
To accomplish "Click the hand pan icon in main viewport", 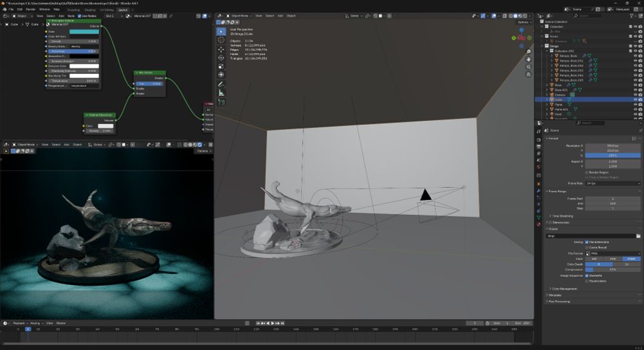I will [529, 59].
